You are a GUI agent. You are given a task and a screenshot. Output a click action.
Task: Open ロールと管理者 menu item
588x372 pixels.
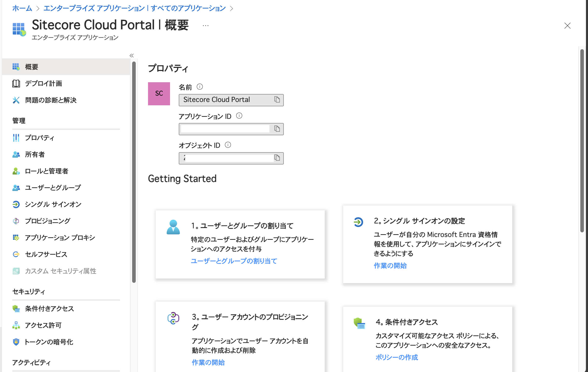[66, 171]
